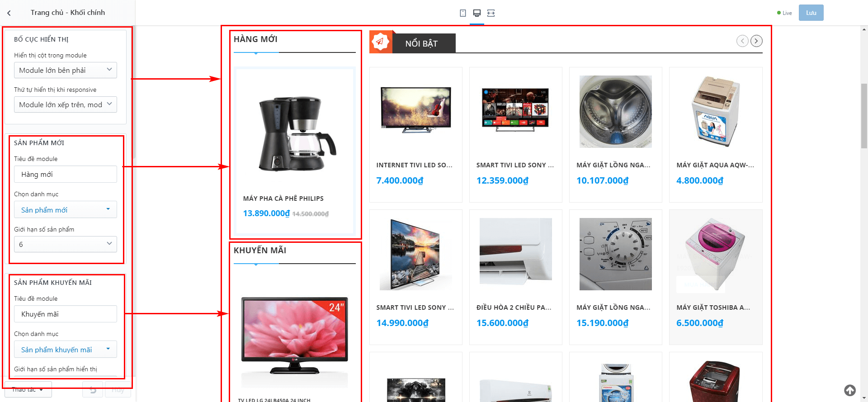The width and height of the screenshot is (868, 402).
Task: Click the LG 24-inch TV image
Action: click(x=295, y=336)
